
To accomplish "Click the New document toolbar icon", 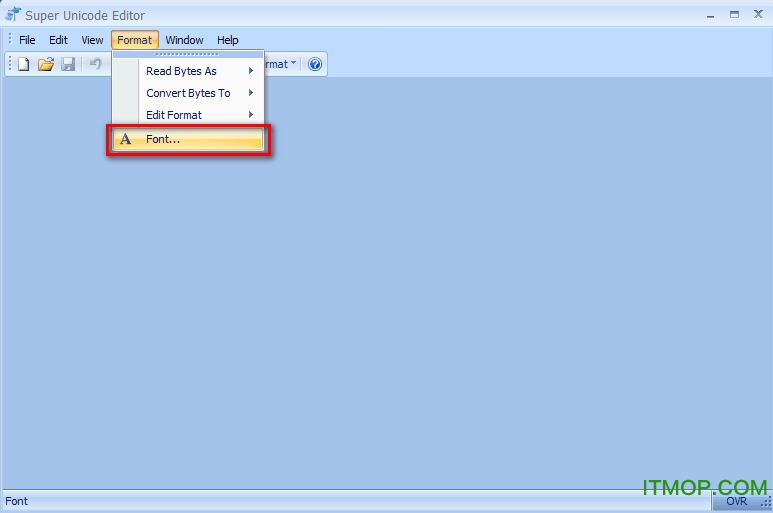I will (x=23, y=64).
